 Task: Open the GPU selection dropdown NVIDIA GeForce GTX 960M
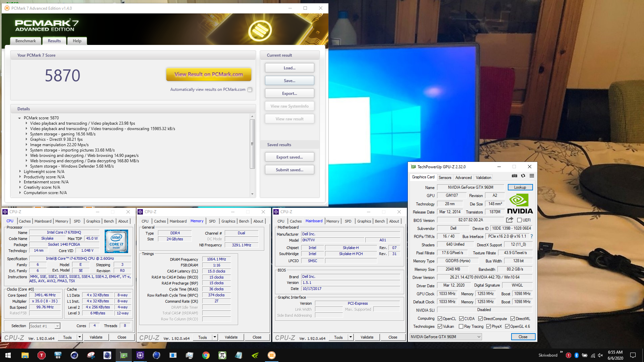445,337
